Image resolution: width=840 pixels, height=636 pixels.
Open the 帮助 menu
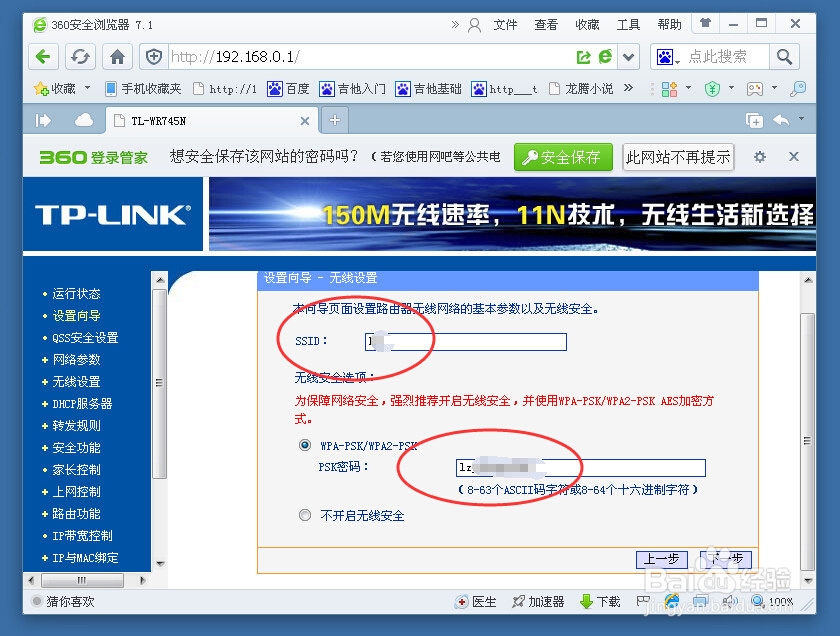pos(670,25)
